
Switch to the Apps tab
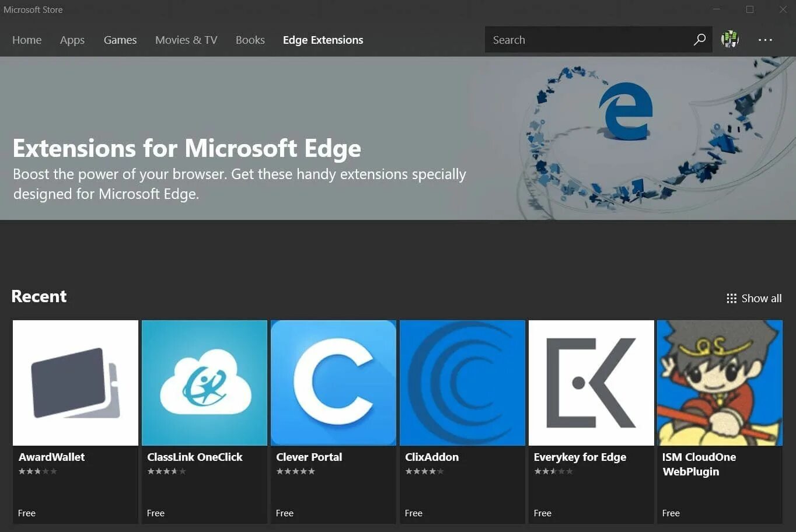pos(72,40)
